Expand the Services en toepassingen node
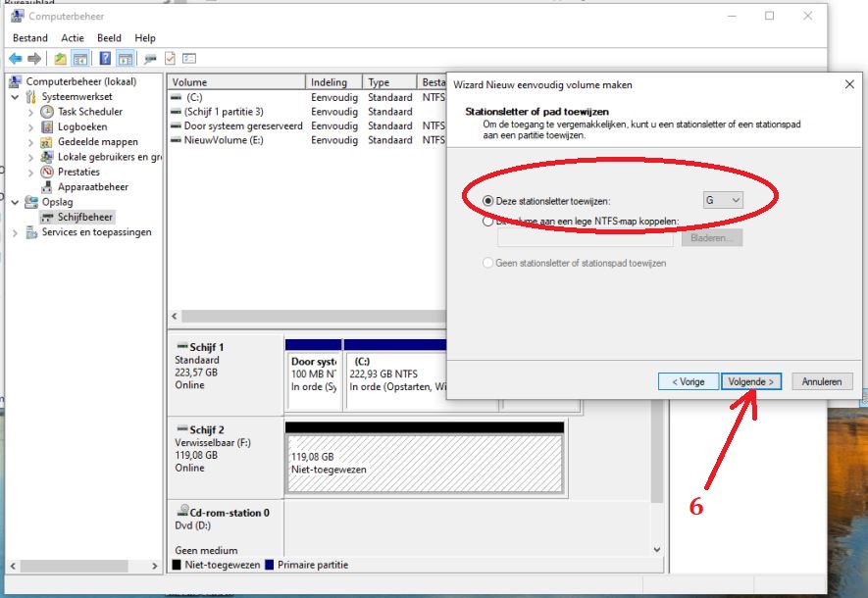 point(16,232)
